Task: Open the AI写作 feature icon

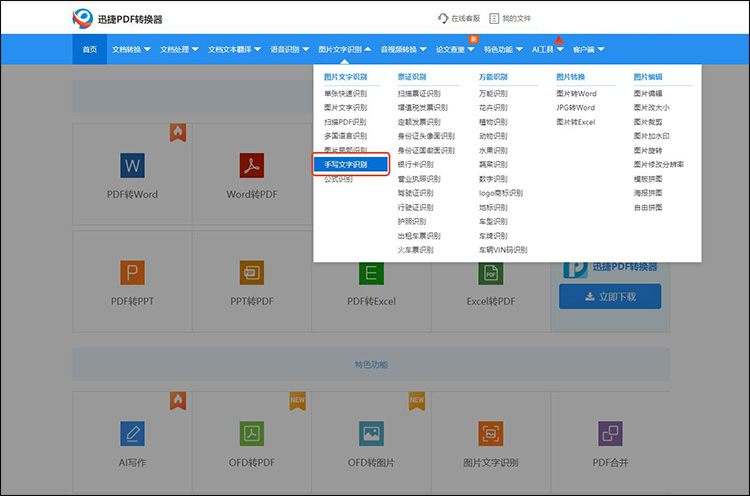Action: (132, 433)
